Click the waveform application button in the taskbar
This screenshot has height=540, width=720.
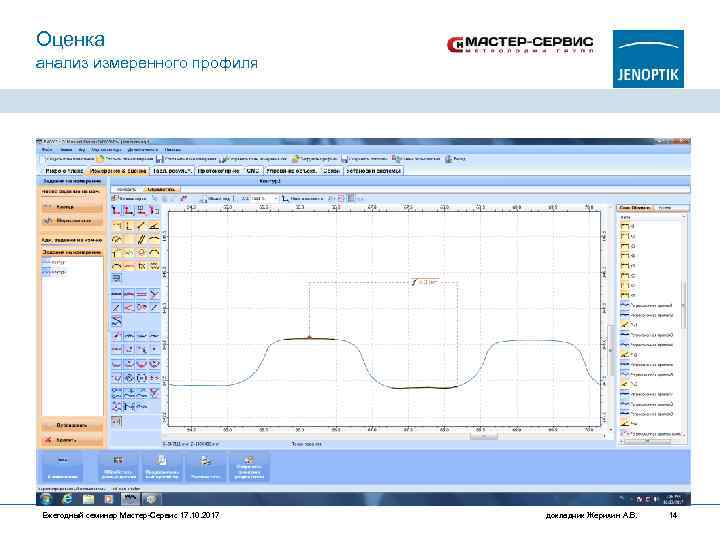click(x=130, y=499)
